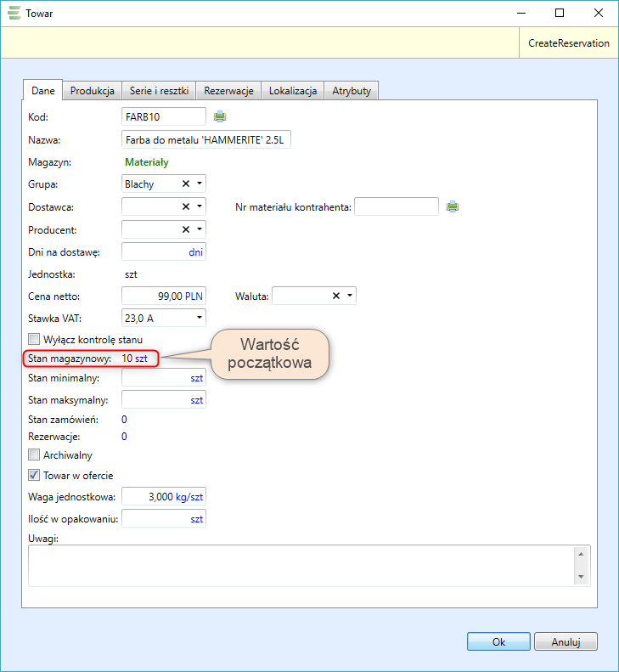
Task: Expand the Grupa dropdown arrow
Action: (x=199, y=184)
